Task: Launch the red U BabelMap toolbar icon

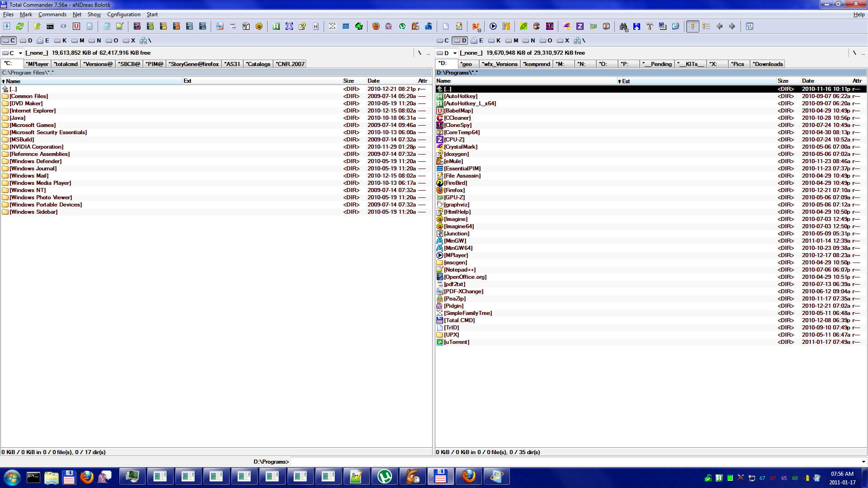Action: pos(76,26)
